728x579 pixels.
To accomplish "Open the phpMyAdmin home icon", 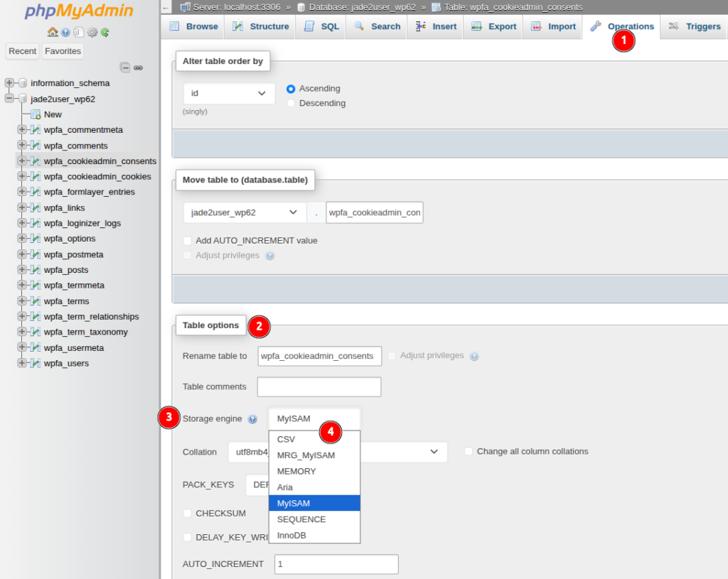I will 53,32.
